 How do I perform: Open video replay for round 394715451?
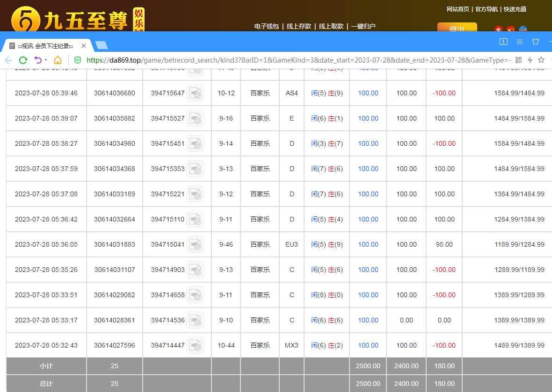(x=195, y=144)
